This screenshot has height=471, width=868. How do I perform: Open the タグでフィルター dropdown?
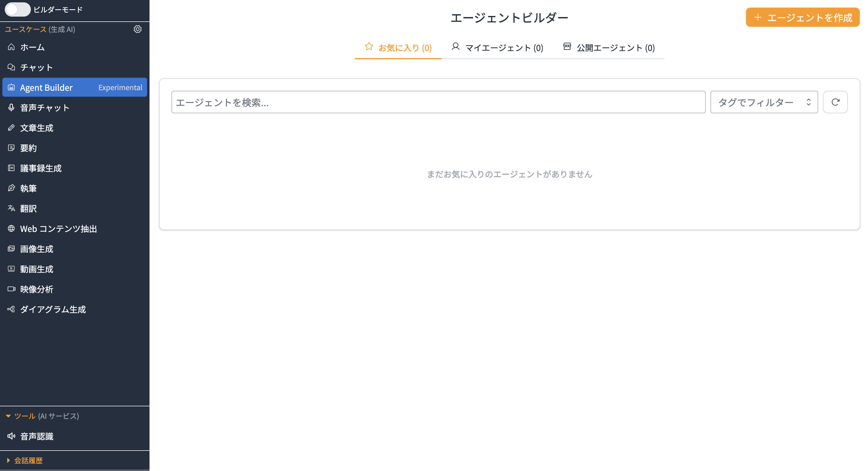click(764, 102)
